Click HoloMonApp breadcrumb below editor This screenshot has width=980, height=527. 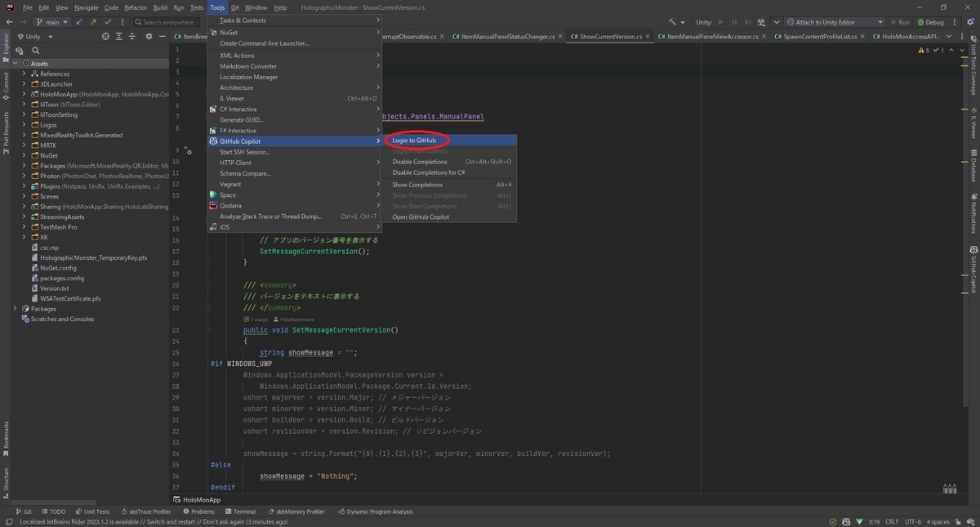click(x=197, y=499)
